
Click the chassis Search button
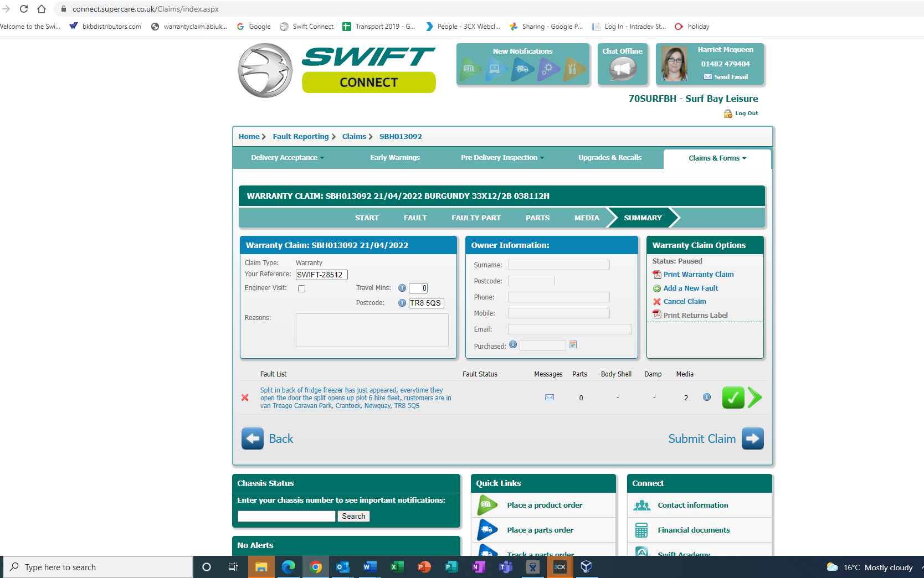coord(353,516)
